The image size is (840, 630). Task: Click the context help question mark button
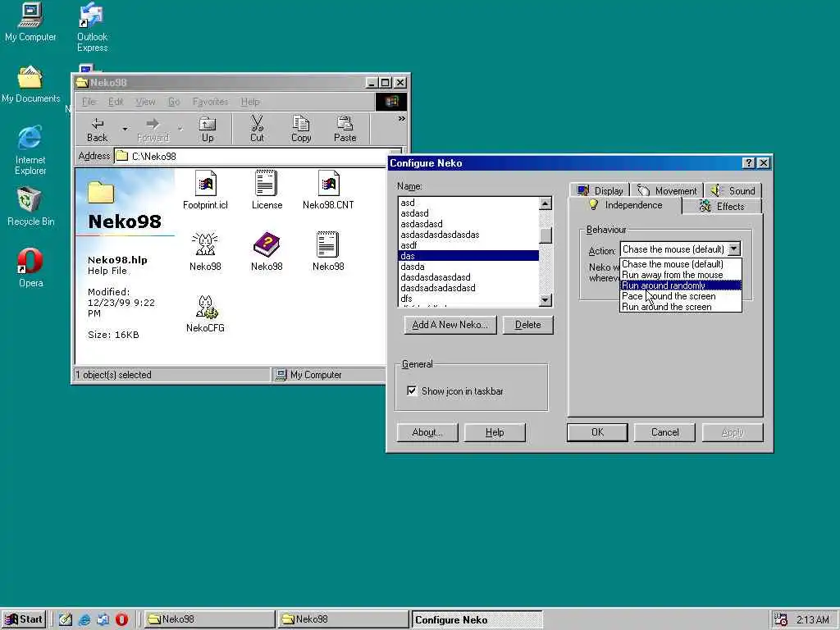749,163
